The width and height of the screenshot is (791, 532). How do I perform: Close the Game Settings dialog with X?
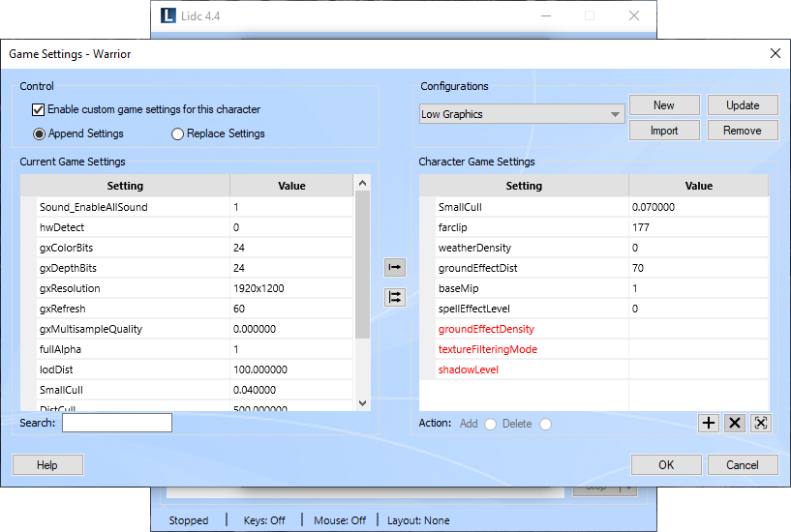point(776,54)
